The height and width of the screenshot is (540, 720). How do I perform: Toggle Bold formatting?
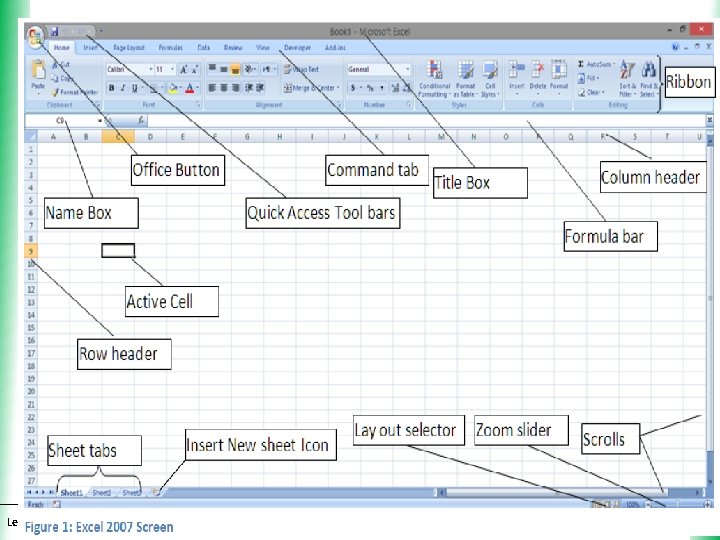point(112,88)
